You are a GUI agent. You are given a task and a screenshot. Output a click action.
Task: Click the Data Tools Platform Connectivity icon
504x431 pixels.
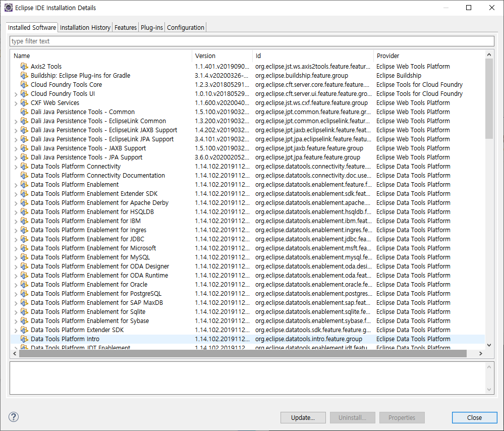[24, 166]
